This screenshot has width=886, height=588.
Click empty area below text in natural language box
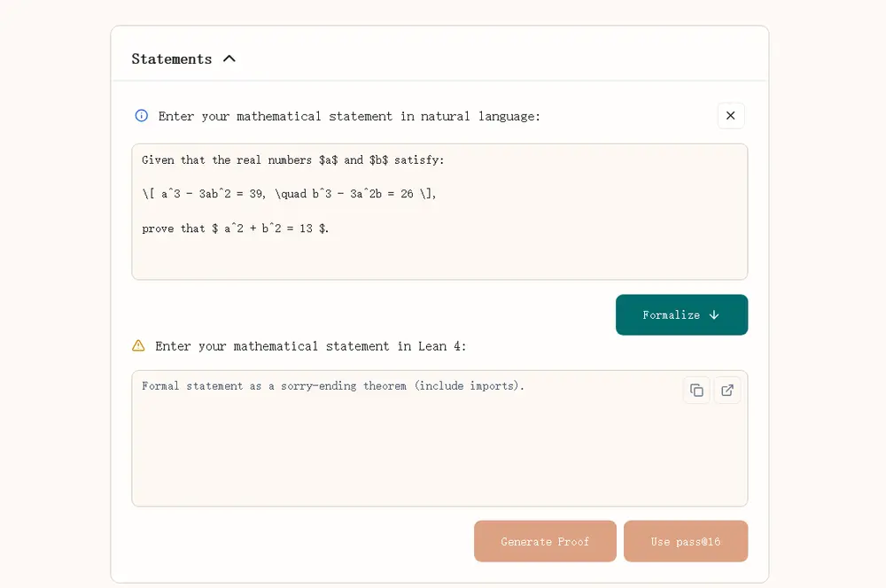439,259
